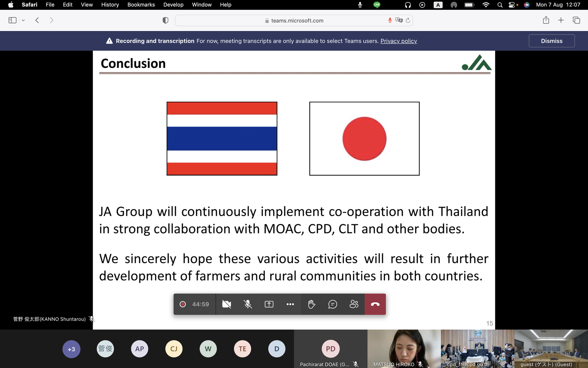The width and height of the screenshot is (588, 368).
Task: Open Control Center
Action: (x=512, y=5)
